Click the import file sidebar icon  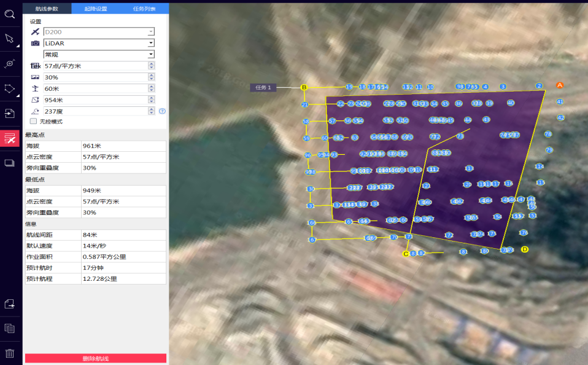pos(10,114)
